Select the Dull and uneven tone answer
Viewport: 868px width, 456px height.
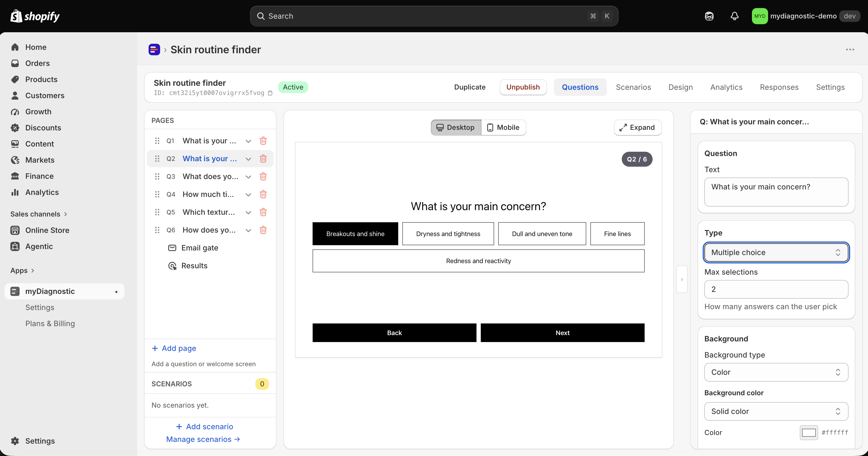coord(542,234)
